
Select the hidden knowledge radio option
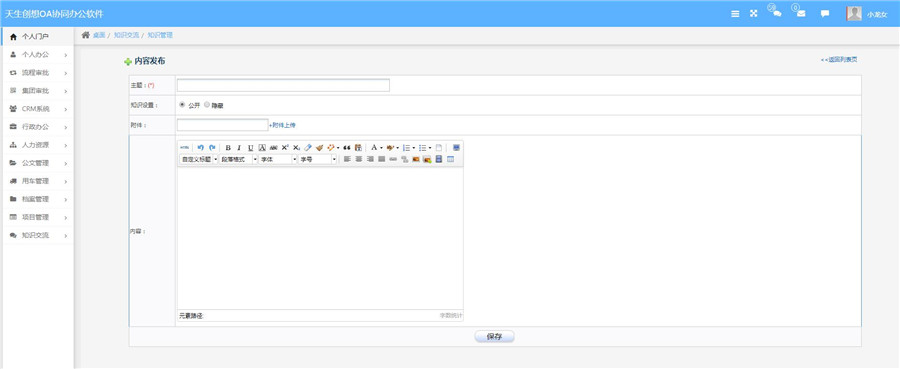coord(207,105)
